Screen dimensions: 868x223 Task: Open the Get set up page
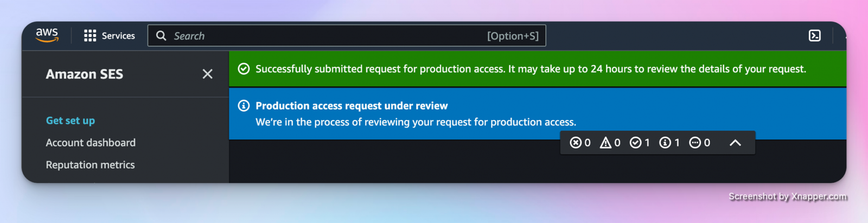71,120
